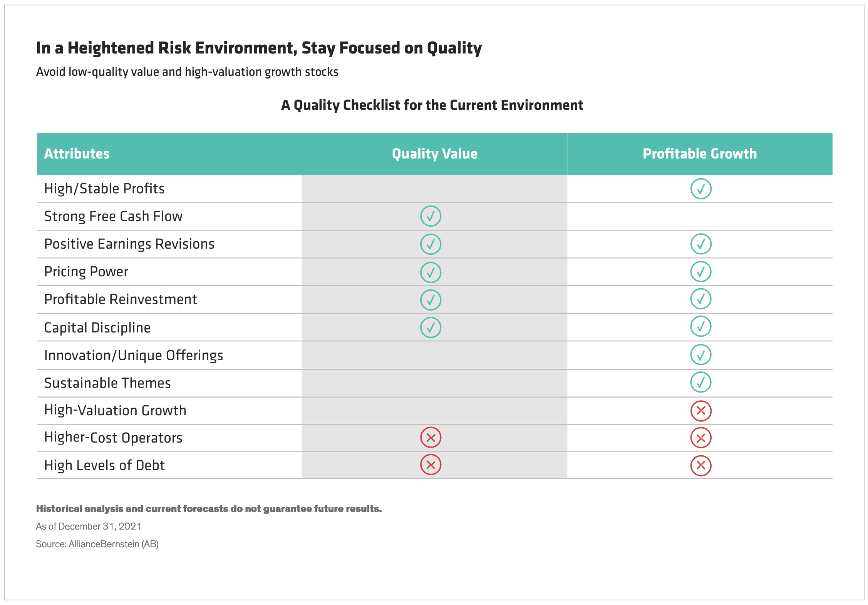Click the High-Valuation Growth red X icon

(700, 411)
